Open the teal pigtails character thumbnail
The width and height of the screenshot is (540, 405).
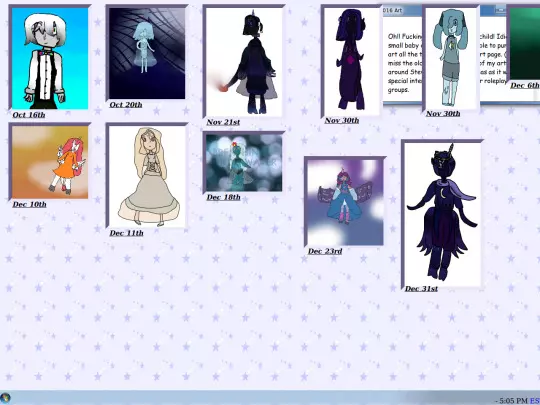[x=451, y=58]
